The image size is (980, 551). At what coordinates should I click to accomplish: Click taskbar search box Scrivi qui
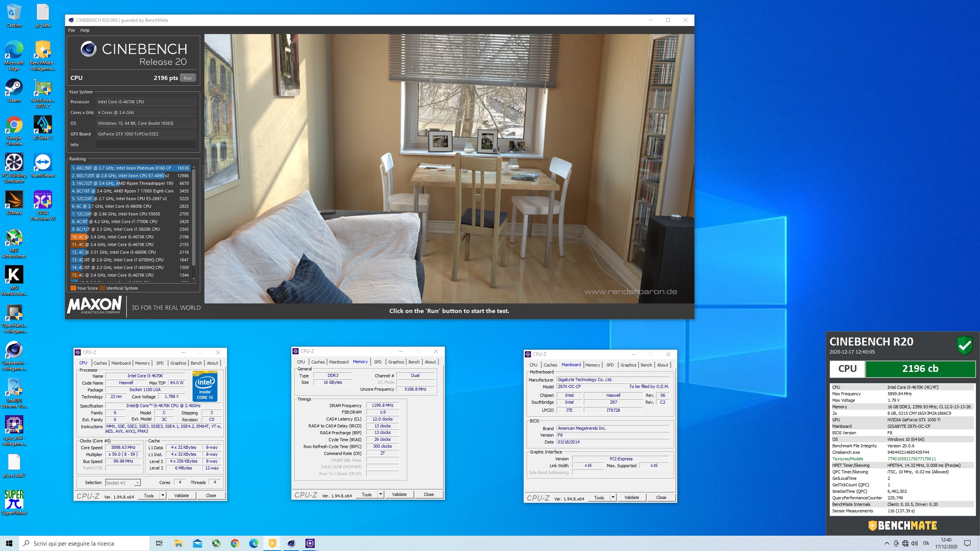[84, 543]
